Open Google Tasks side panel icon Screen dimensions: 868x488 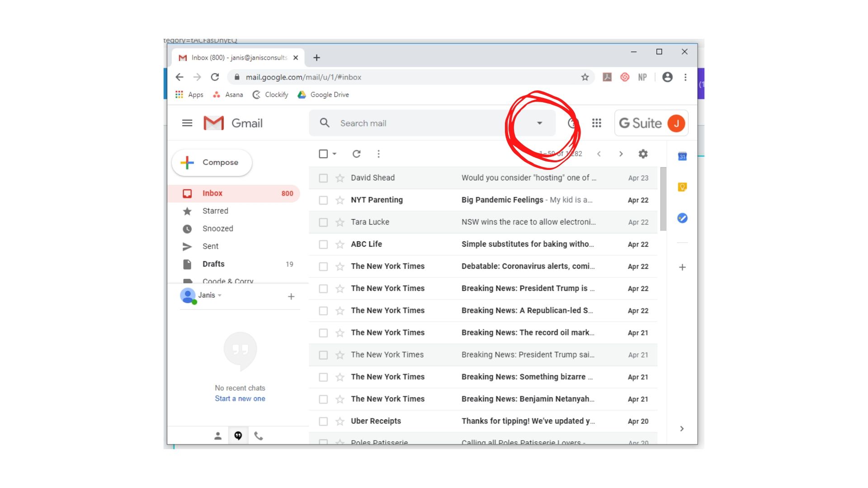point(682,218)
